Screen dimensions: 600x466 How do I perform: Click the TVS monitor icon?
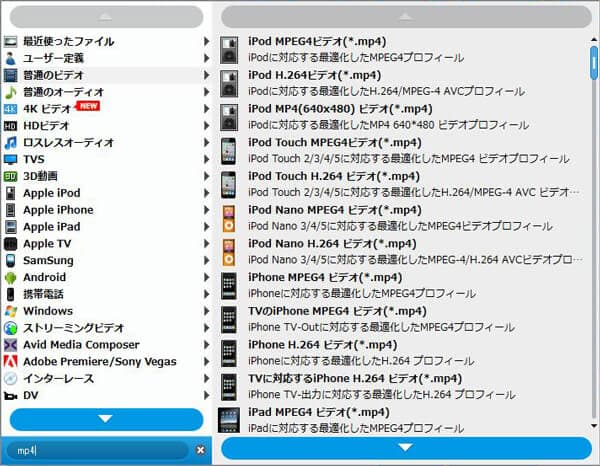(10, 160)
